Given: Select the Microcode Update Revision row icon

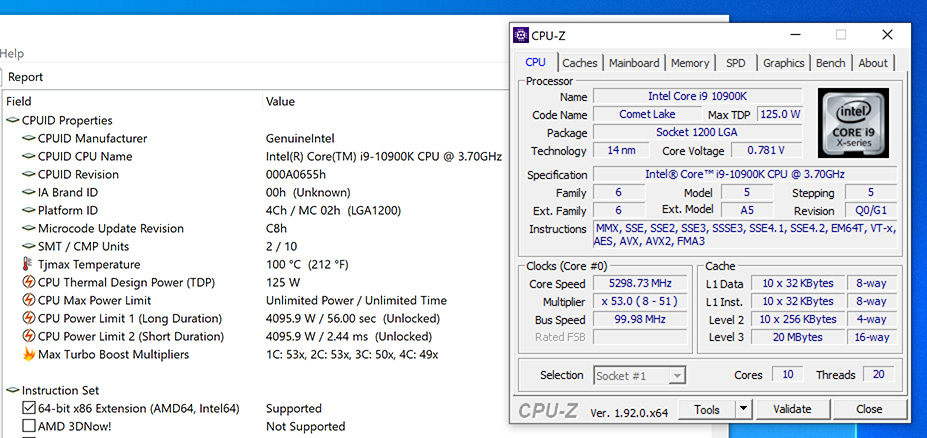Looking at the screenshot, I should (29, 229).
